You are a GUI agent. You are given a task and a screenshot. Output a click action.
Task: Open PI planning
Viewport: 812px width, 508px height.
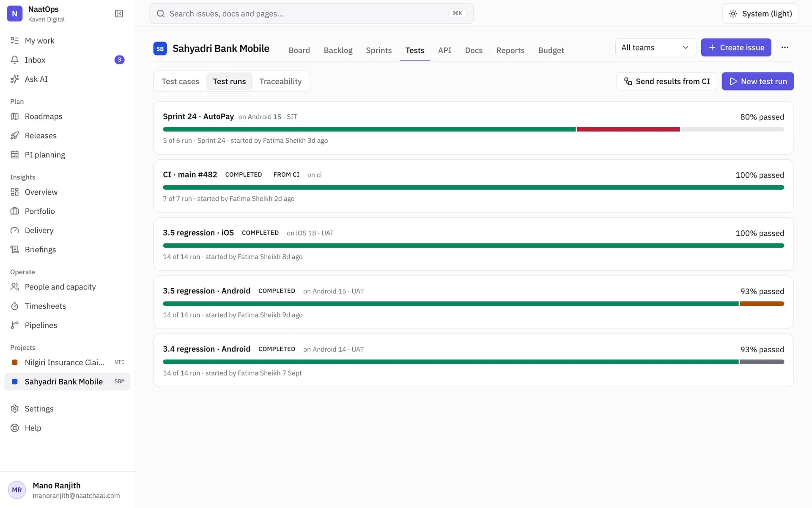[67, 155]
